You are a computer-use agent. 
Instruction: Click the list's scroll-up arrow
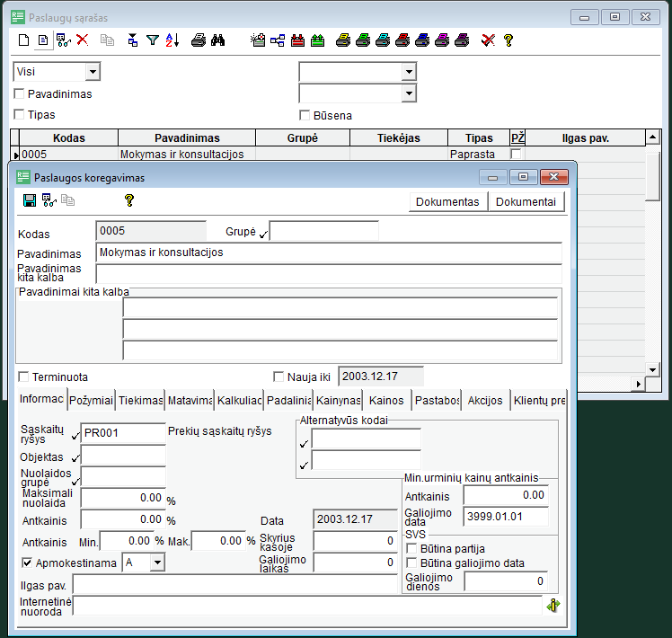click(x=652, y=137)
